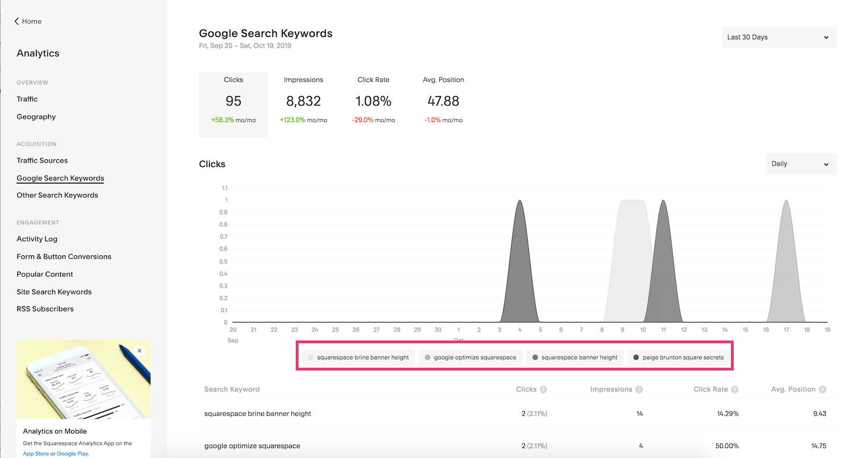Open Site Search Keywords page
The height and width of the screenshot is (458, 868).
click(54, 292)
